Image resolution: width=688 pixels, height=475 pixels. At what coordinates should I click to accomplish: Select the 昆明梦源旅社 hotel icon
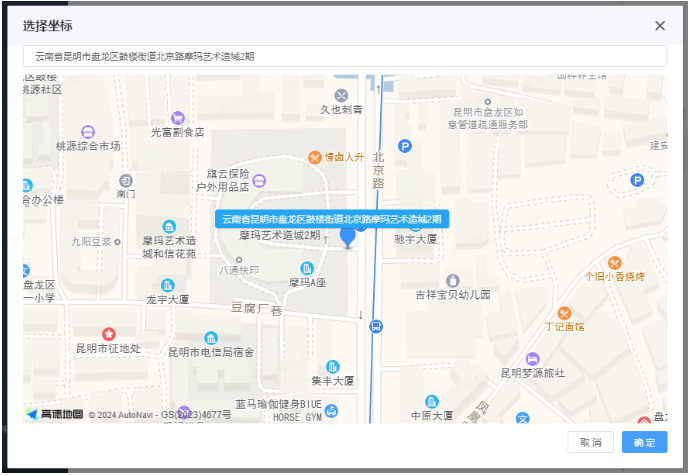pyautogui.click(x=532, y=358)
